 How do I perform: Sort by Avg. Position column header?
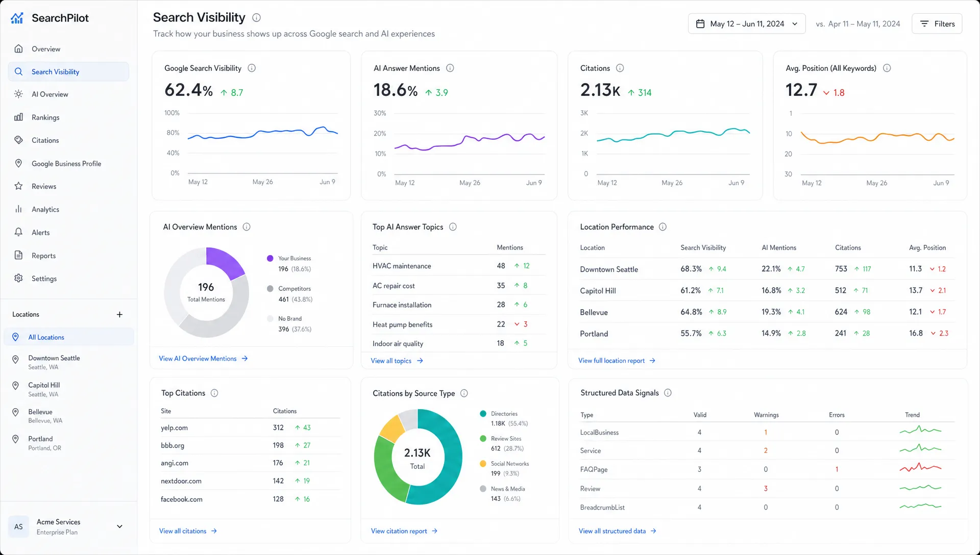(927, 248)
